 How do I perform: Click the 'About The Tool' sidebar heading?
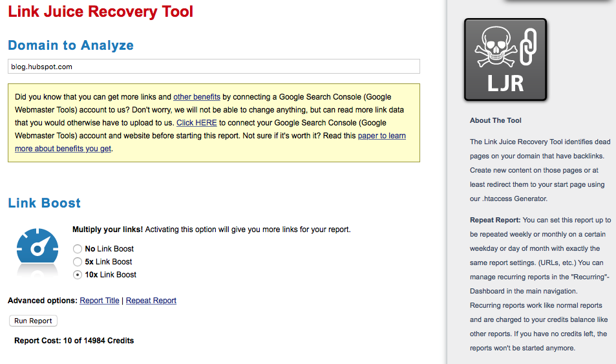coord(495,121)
